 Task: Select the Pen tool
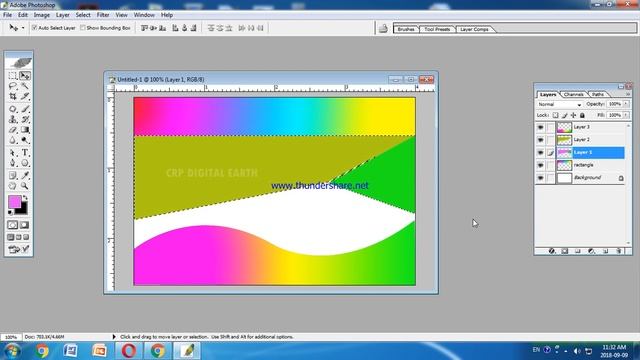coord(13,163)
